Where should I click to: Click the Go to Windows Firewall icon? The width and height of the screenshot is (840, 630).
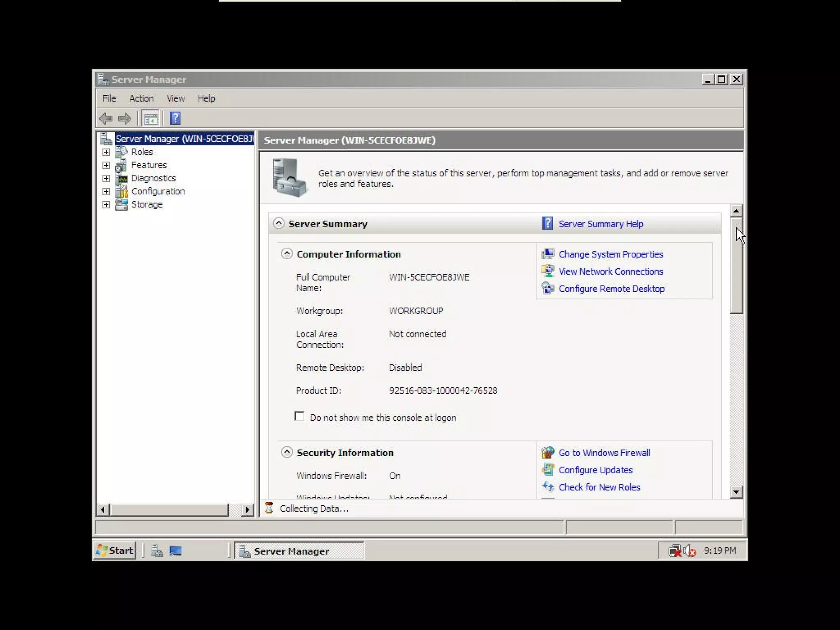548,452
